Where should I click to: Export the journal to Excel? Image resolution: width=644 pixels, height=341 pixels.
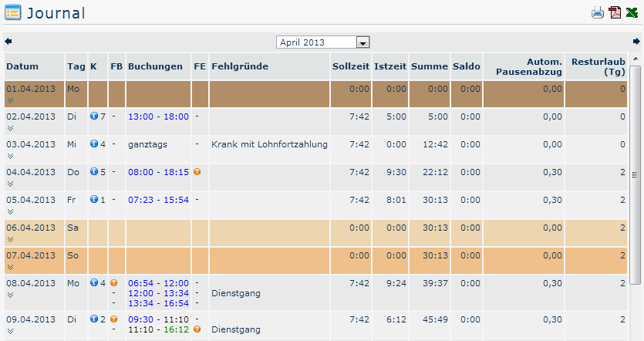pyautogui.click(x=632, y=12)
